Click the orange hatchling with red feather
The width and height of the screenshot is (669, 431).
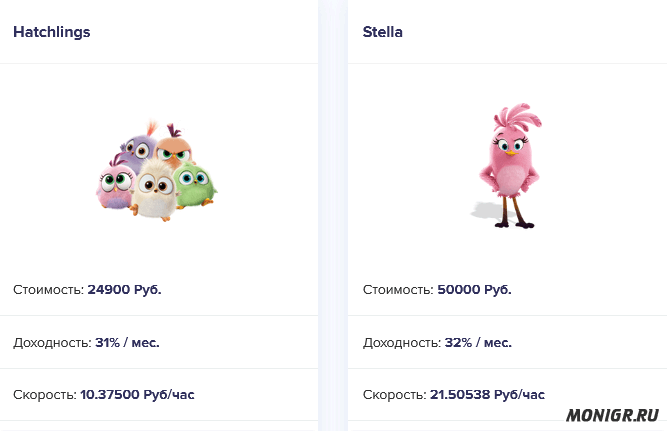[178, 150]
